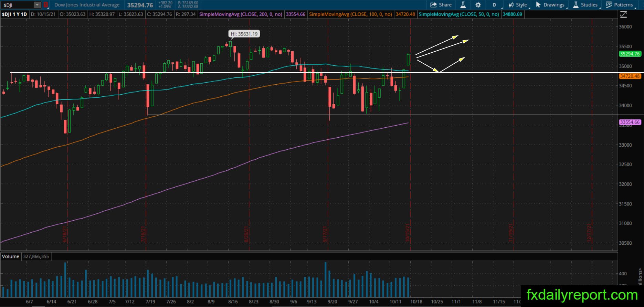Click the Volume study label
The width and height of the screenshot is (644, 307).
pos(11,256)
